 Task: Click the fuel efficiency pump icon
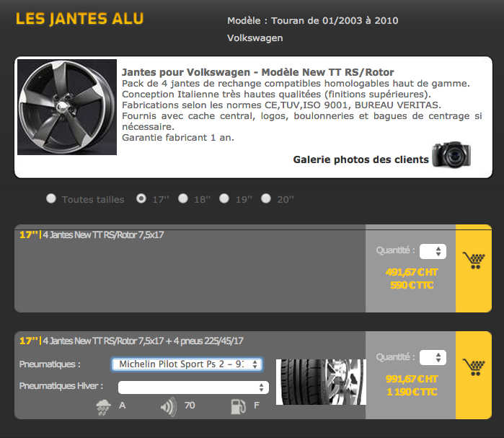tap(238, 406)
